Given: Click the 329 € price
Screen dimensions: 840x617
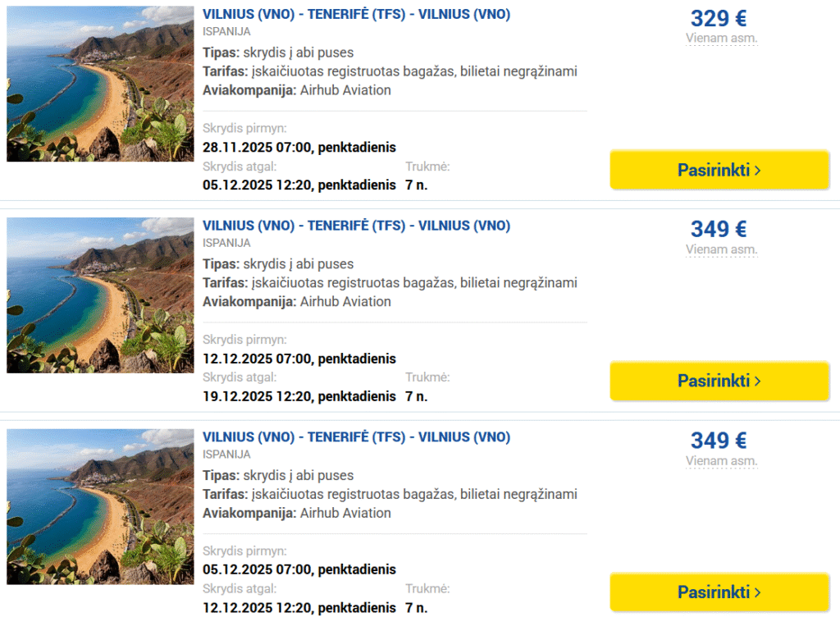Looking at the screenshot, I should click(719, 18).
